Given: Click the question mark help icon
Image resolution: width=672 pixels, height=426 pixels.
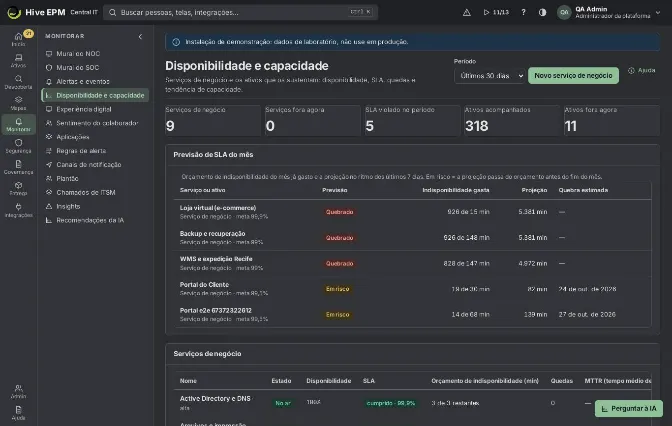Looking at the screenshot, I should 523,12.
